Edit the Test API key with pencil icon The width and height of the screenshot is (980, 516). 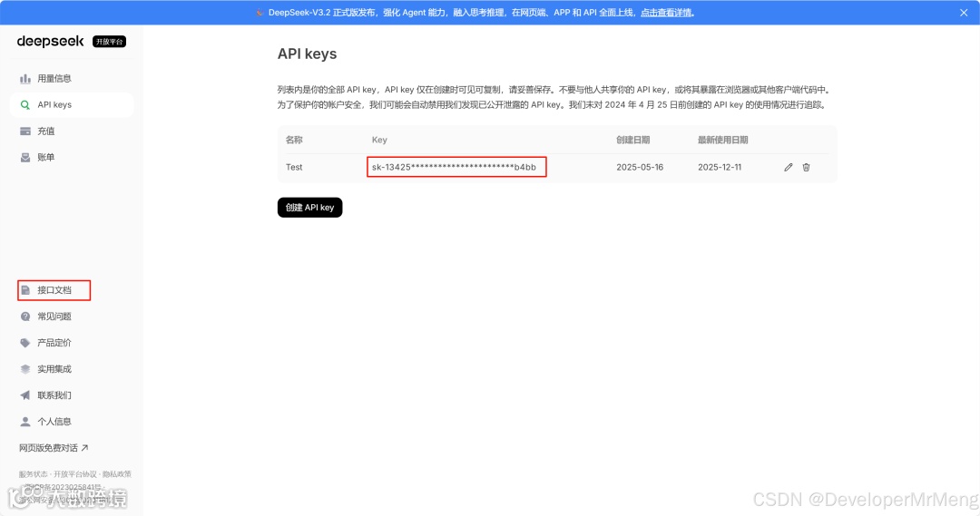pyautogui.click(x=789, y=168)
